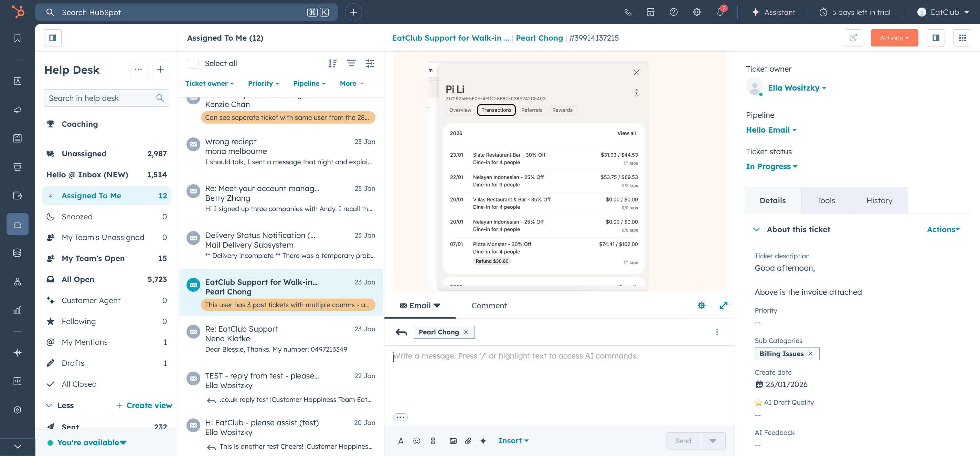The height and width of the screenshot is (456, 980).
Task: Click the orange Actions button
Action: (894, 38)
